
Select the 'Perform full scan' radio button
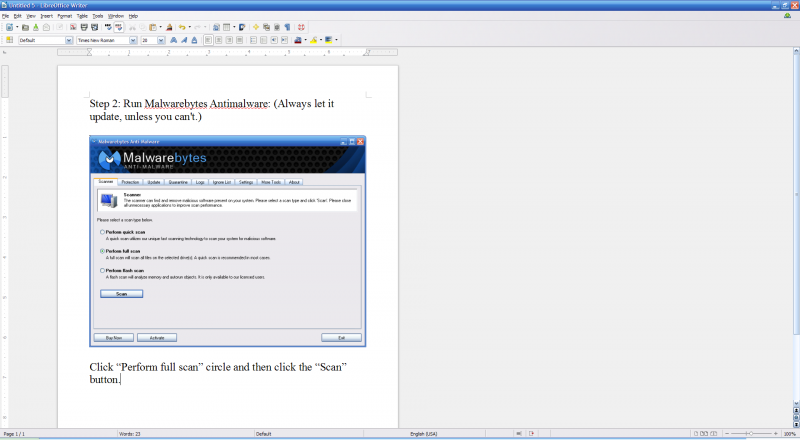click(102, 250)
